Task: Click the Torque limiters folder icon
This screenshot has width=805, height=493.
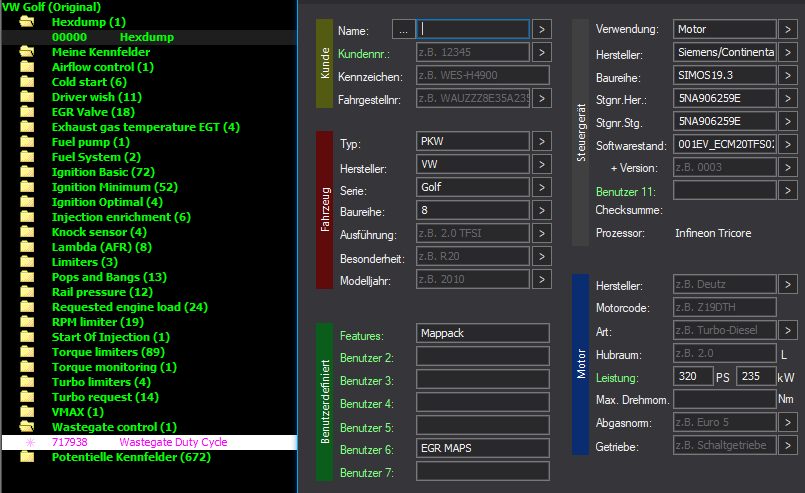Action: coord(27,351)
